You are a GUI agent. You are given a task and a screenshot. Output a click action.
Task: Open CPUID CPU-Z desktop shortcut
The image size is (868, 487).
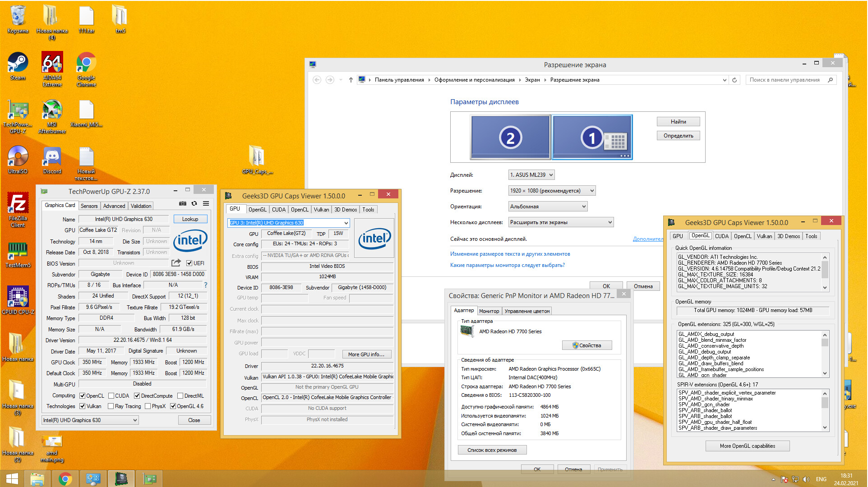tap(18, 300)
